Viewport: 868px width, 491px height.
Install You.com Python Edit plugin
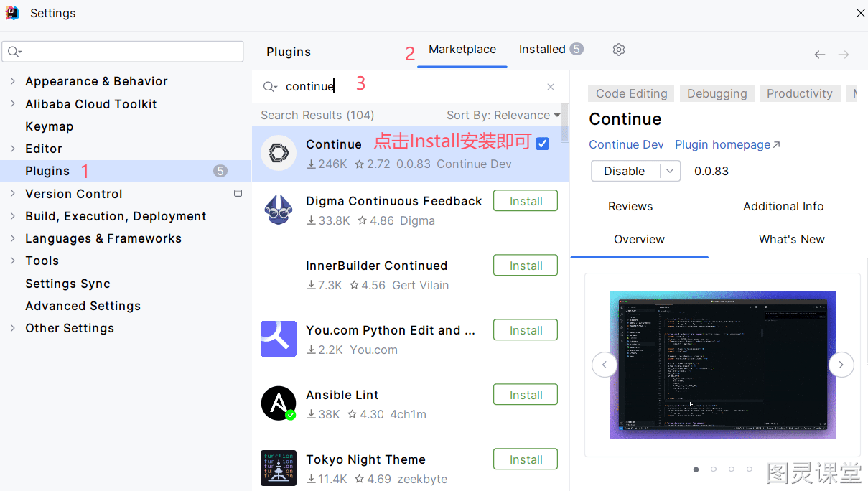[526, 330]
